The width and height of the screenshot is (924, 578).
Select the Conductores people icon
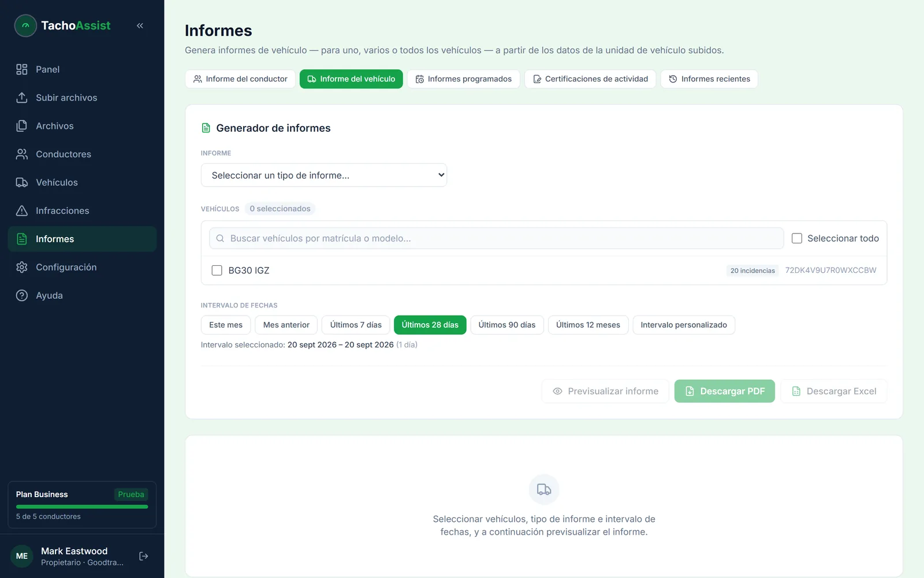22,154
